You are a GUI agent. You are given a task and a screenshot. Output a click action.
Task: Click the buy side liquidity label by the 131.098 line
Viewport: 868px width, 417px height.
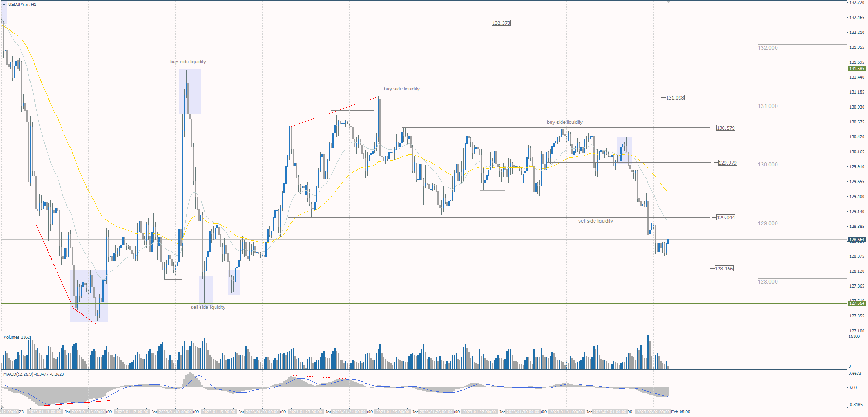click(x=402, y=89)
